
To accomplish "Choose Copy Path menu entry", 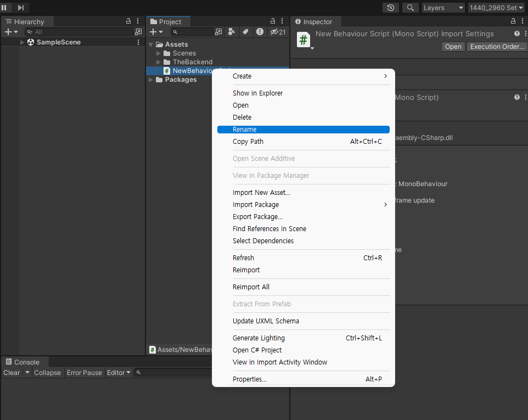I will click(304, 142).
